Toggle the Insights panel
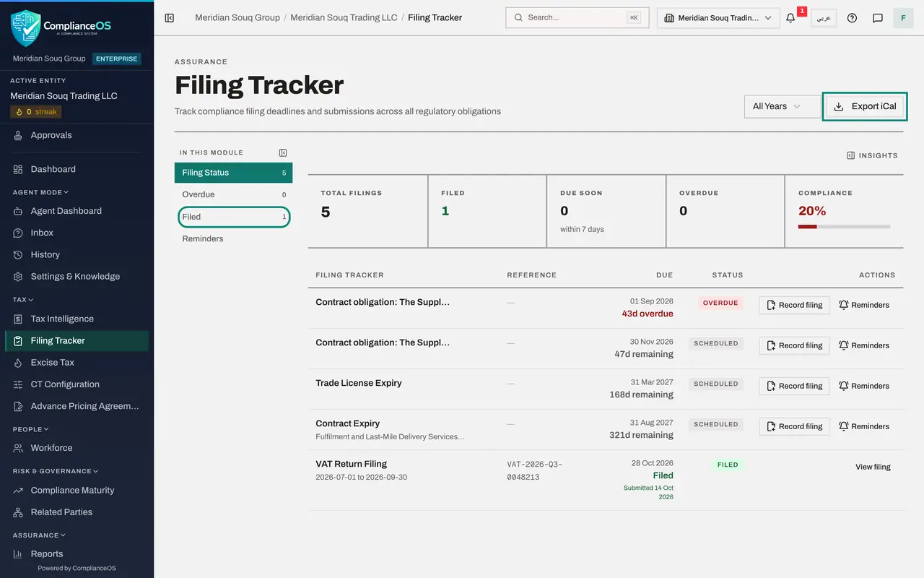The height and width of the screenshot is (578, 924). (x=872, y=155)
